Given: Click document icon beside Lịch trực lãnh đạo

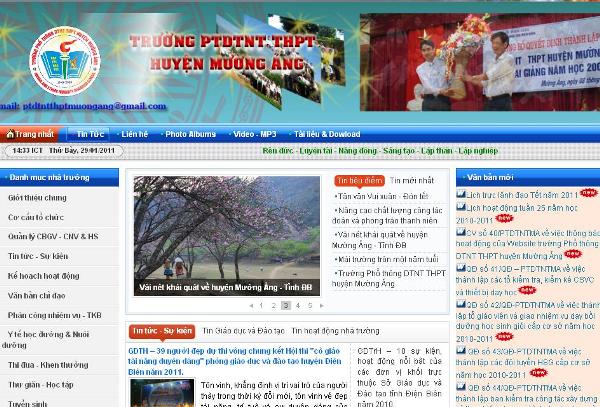Looking at the screenshot, I should [x=461, y=194].
